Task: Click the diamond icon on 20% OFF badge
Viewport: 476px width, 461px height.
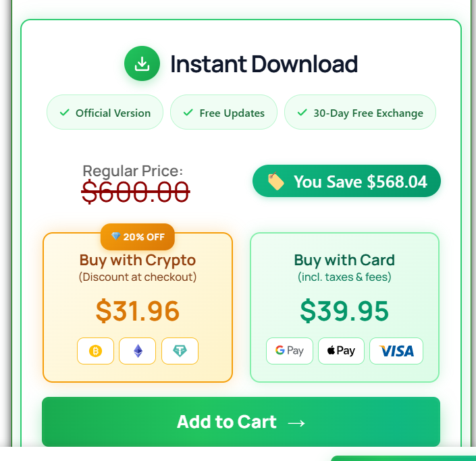Action: pos(115,237)
